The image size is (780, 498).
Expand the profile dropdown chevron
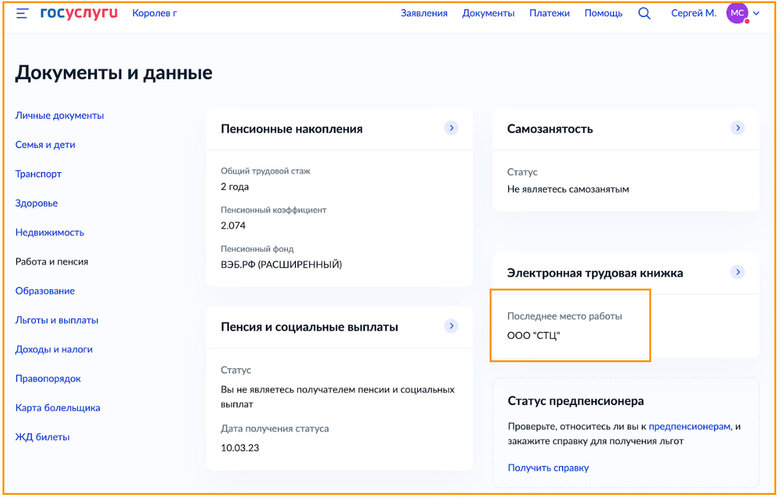pos(756,14)
